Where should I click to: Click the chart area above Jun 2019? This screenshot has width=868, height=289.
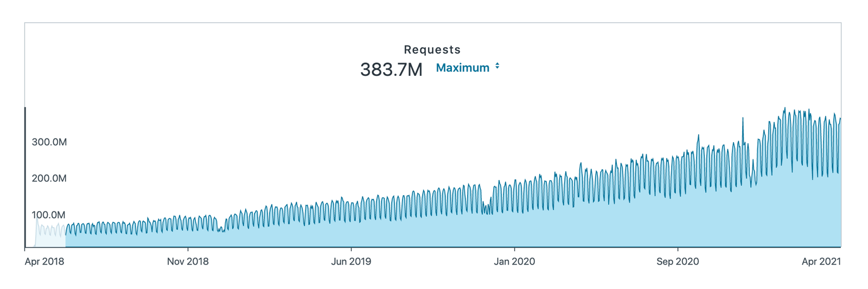351,233
